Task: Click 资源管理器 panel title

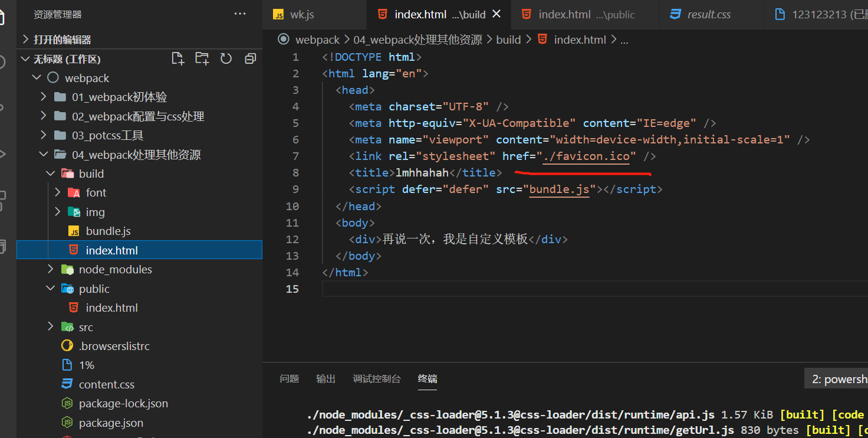Action: (x=58, y=14)
